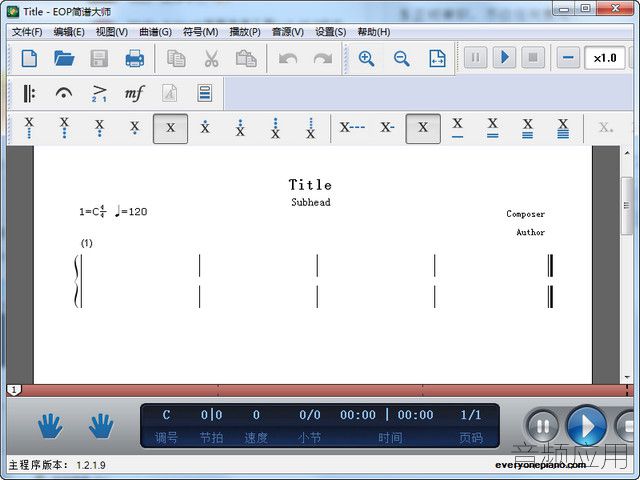
Task: Decrease playback speed with minus button
Action: click(568, 57)
